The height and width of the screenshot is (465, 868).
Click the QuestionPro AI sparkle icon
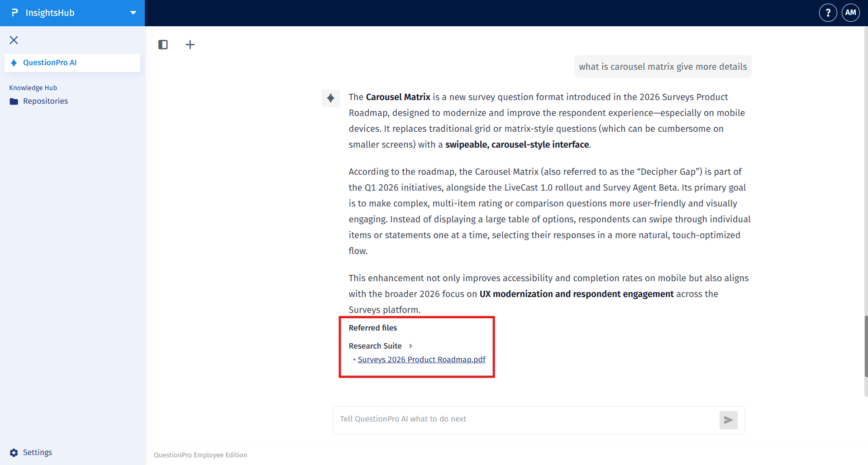[x=14, y=63]
